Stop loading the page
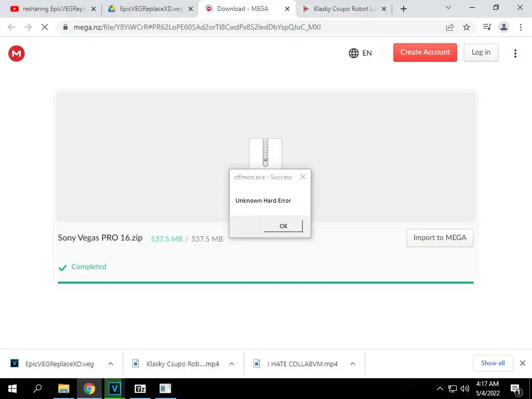532x399 pixels. coord(45,27)
